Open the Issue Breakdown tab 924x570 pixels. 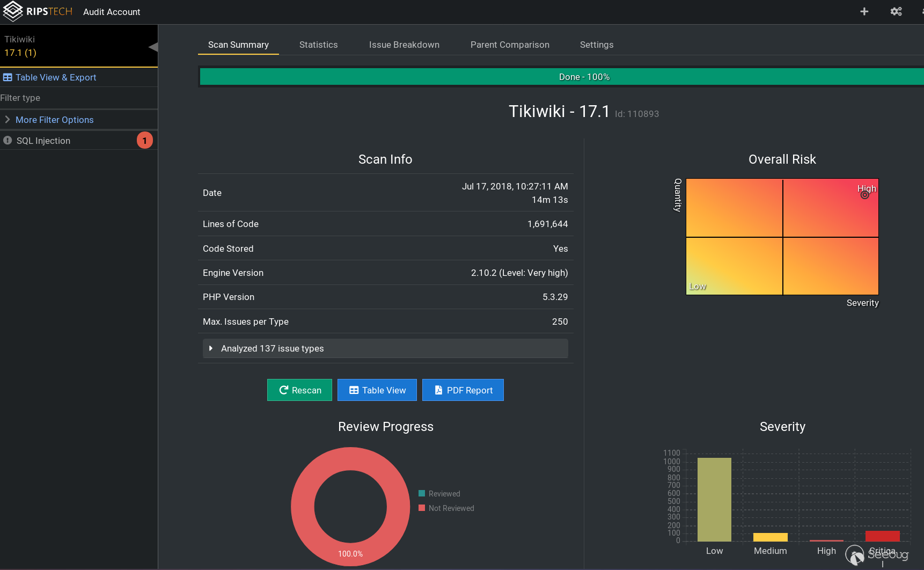(x=404, y=45)
